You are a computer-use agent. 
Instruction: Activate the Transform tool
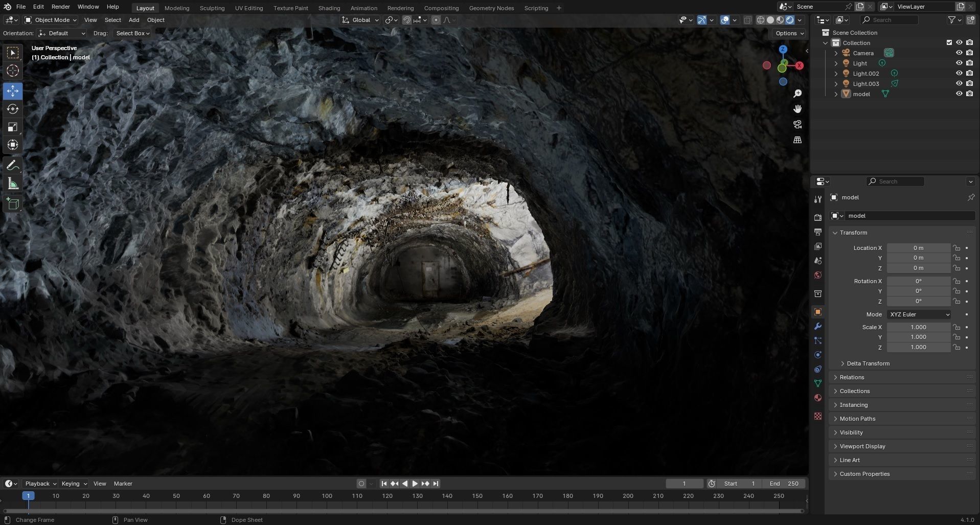point(13,145)
